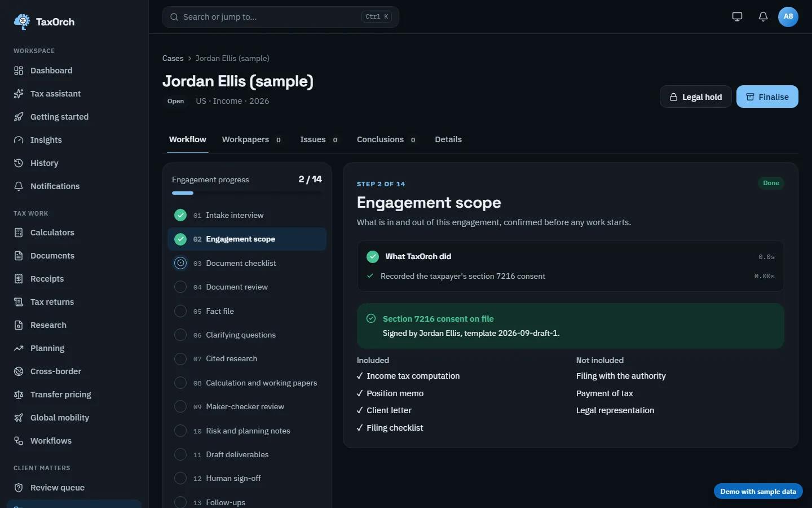Select the Human sign-off step circle
Image resolution: width=812 pixels, height=508 pixels.
click(x=180, y=478)
